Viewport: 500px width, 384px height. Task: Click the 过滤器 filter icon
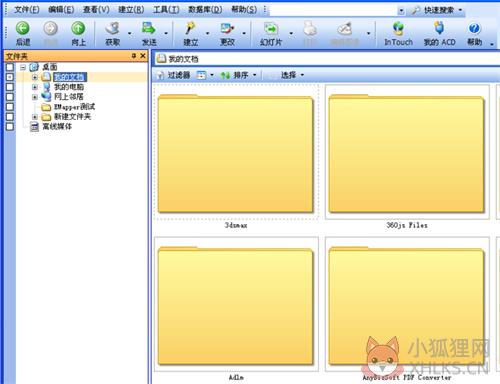[160, 75]
